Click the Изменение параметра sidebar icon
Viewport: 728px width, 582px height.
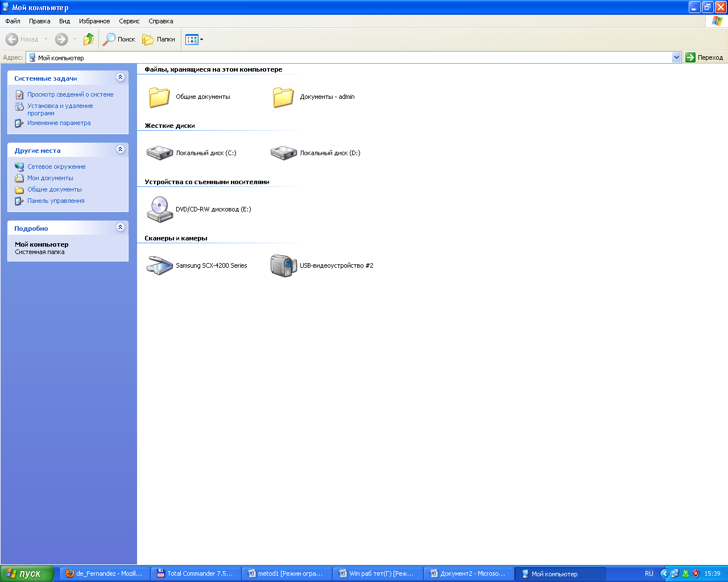coord(19,123)
